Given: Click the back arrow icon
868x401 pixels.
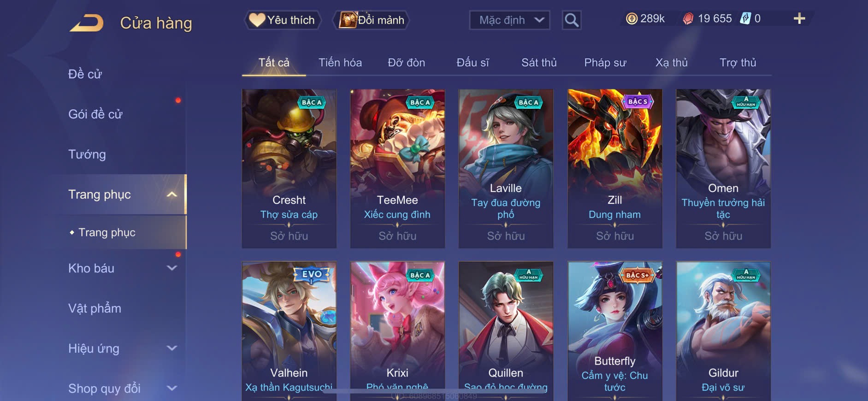Looking at the screenshot, I should click(x=87, y=23).
